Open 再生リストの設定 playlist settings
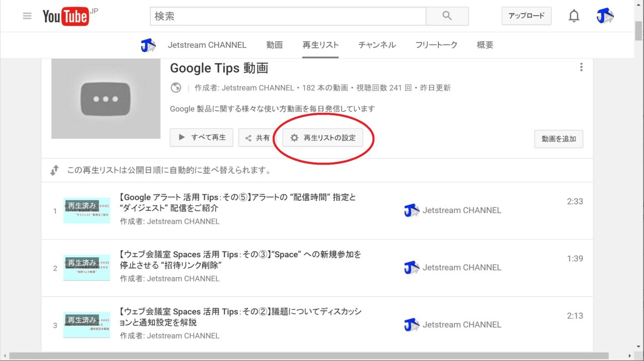The image size is (644, 361). [323, 138]
